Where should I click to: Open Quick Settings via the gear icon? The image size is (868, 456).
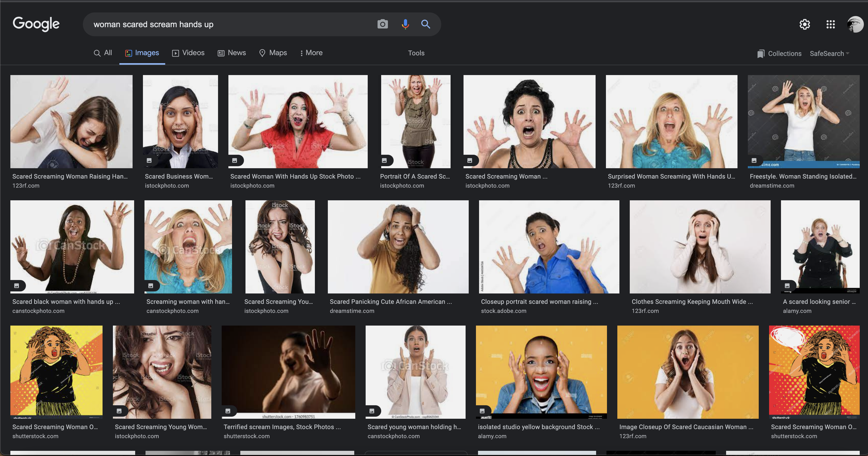[805, 24]
